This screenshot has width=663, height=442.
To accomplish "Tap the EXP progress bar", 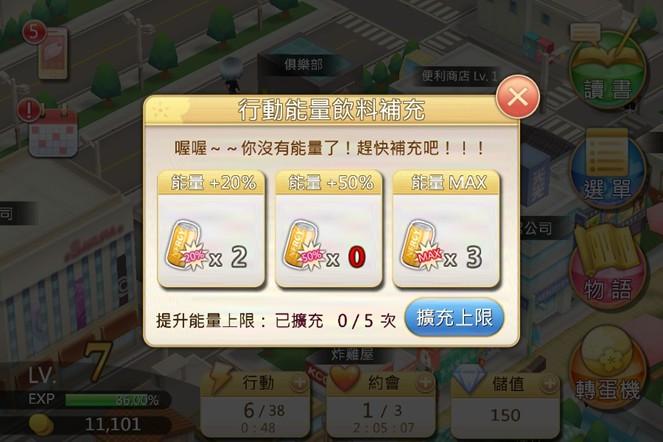I will click(112, 400).
